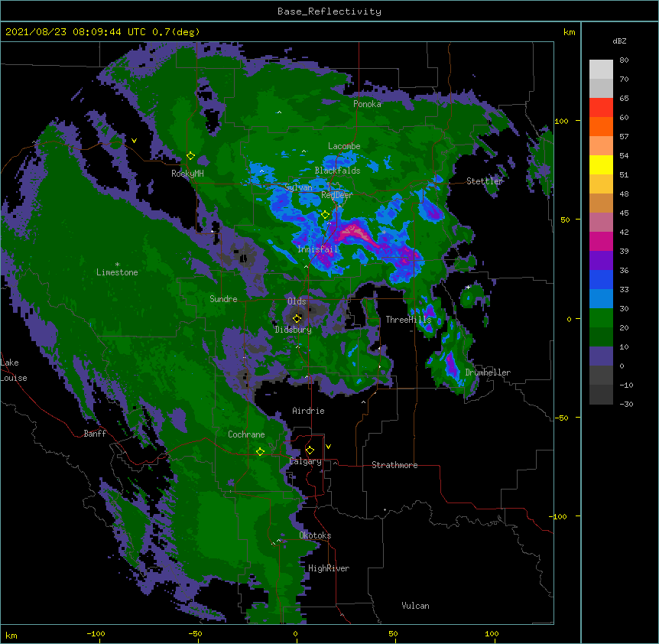Click the Limestone label
Image resolution: width=659 pixels, height=644 pixels.
pos(117,272)
